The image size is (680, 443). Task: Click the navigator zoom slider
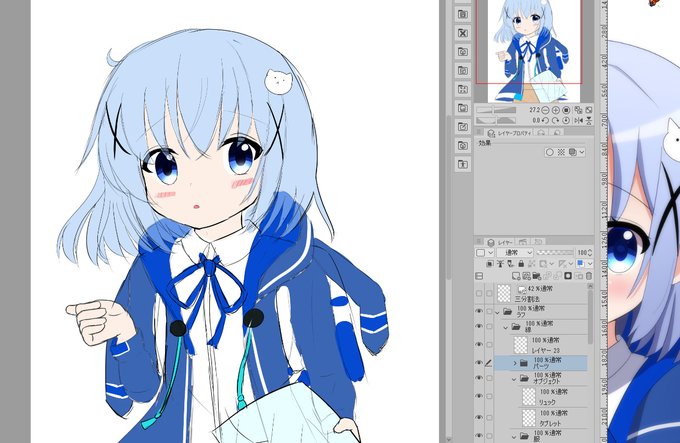[496, 110]
